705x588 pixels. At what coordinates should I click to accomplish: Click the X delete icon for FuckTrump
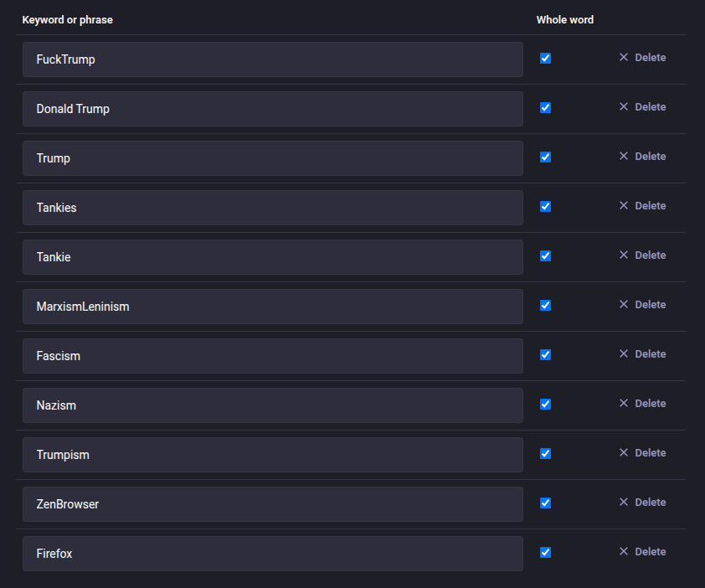click(x=623, y=58)
